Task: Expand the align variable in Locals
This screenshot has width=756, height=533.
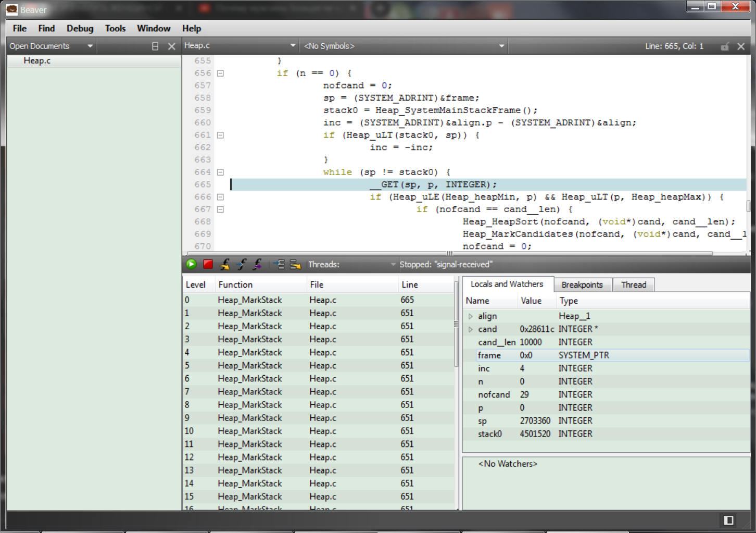Action: pos(471,316)
